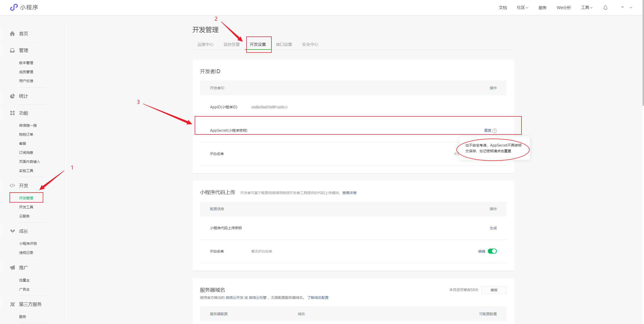
Task: Open 用户反馈 in the sidebar
Action: click(26, 81)
